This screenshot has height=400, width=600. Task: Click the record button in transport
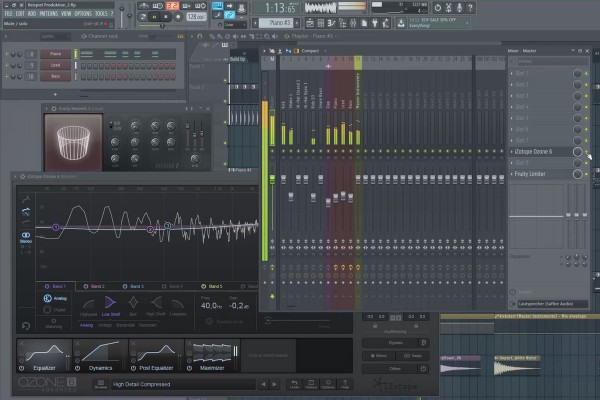(178, 17)
